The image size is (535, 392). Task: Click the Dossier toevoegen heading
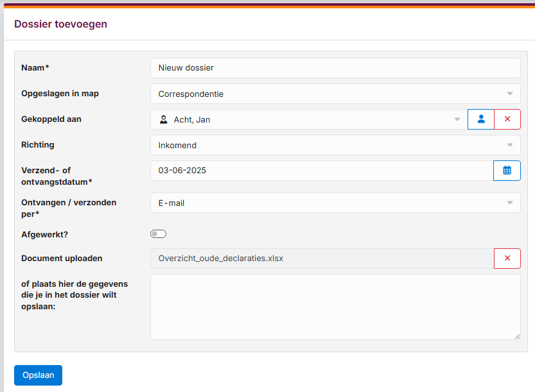(x=61, y=24)
